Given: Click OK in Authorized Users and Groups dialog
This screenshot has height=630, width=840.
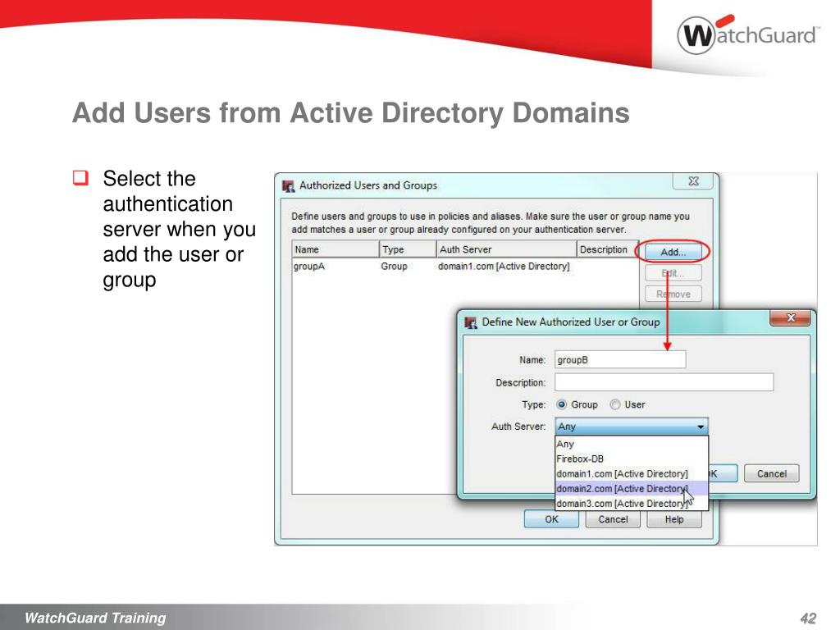Looking at the screenshot, I should click(x=551, y=519).
